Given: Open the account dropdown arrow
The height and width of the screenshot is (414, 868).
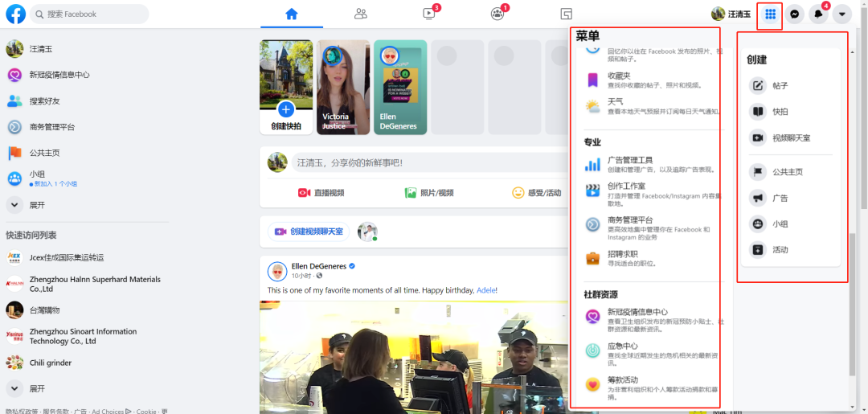Looking at the screenshot, I should tap(842, 14).
